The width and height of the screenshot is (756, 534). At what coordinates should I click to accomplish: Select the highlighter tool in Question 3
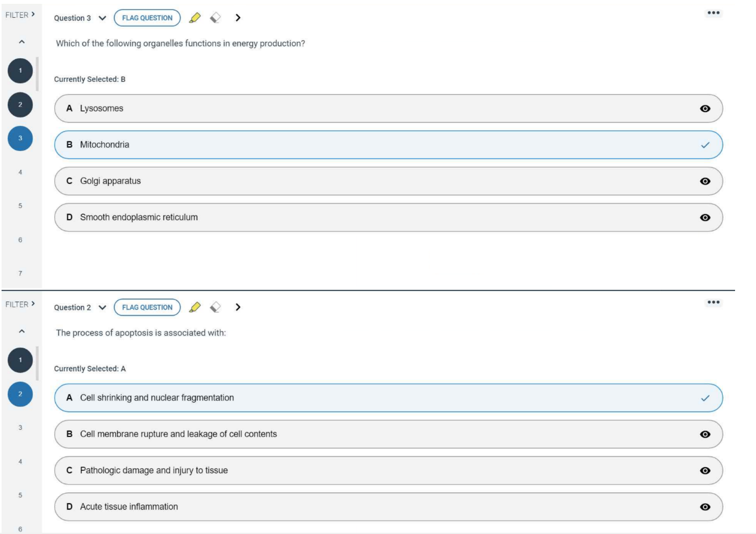point(195,18)
